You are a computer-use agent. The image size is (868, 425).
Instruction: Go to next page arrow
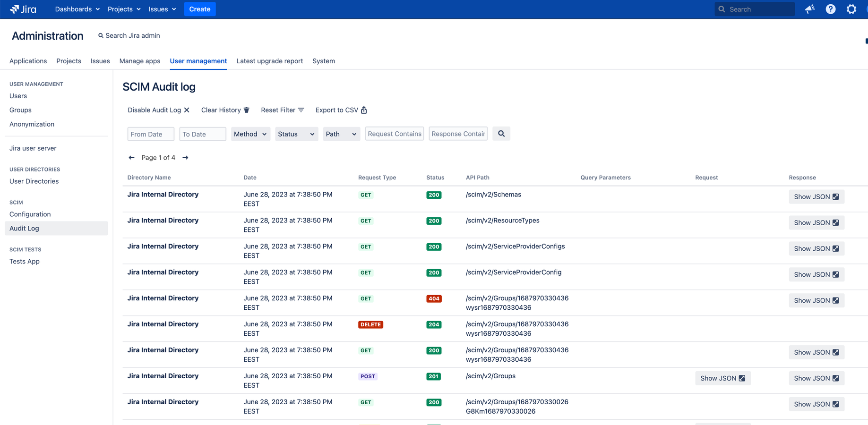[x=185, y=158]
